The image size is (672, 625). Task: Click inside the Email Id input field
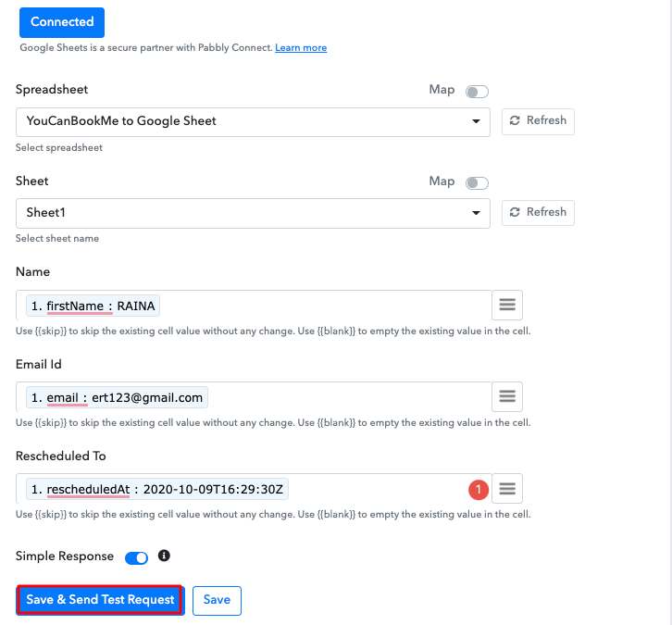342,396
